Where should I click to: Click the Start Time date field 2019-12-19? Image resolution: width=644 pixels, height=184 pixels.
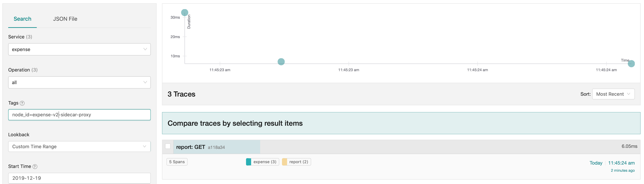(x=79, y=178)
